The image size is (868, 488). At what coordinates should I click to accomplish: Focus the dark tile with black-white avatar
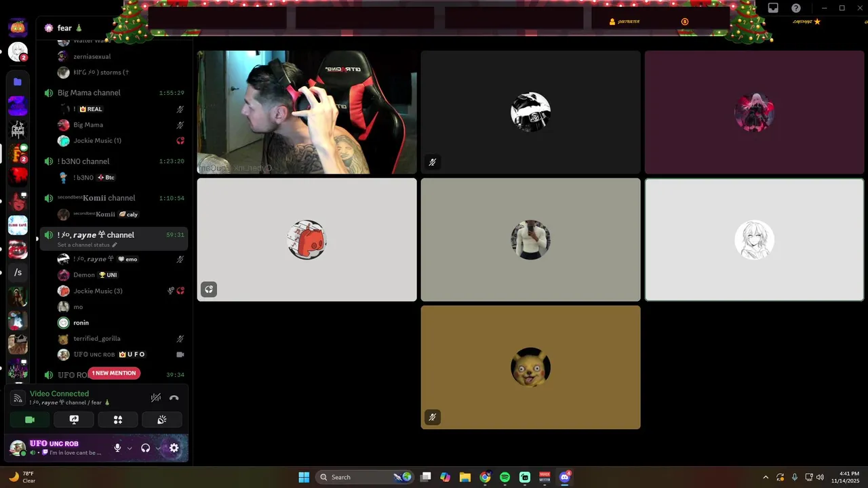[530, 113]
